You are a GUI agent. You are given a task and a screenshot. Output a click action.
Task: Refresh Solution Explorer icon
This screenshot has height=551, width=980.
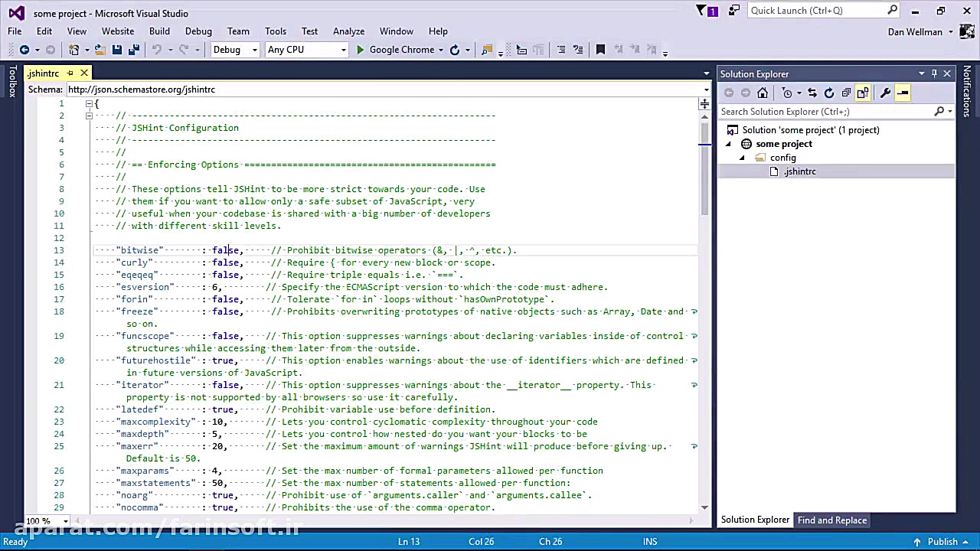[829, 93]
